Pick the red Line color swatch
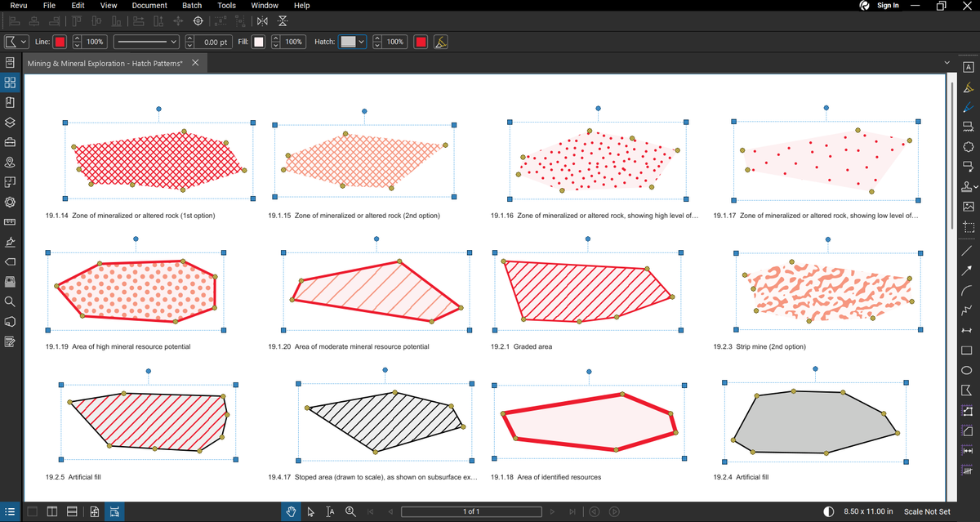The image size is (980, 522). pyautogui.click(x=60, y=42)
